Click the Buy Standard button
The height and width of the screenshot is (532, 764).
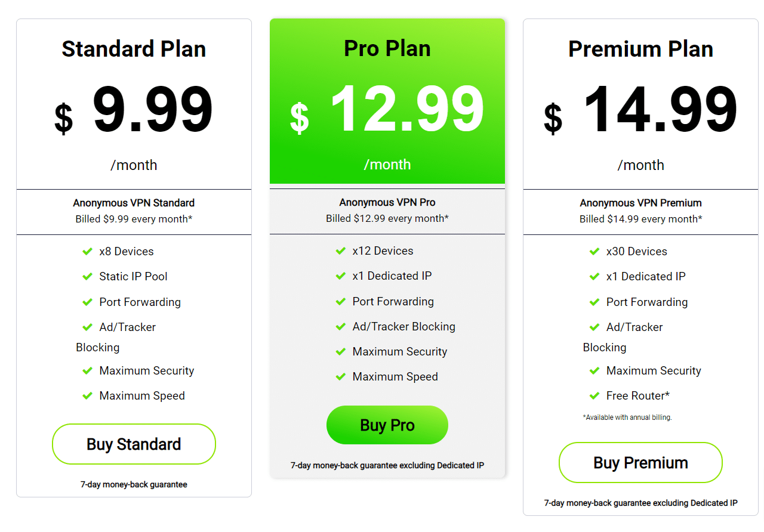(134, 444)
